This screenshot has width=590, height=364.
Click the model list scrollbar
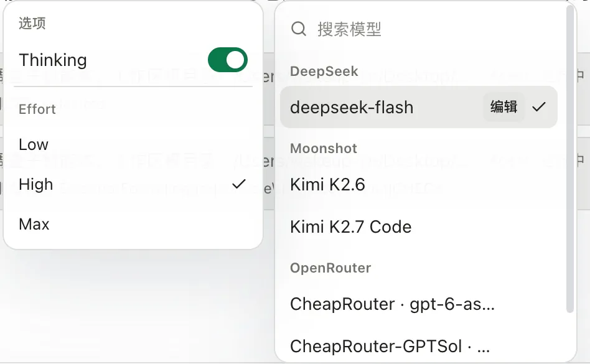click(x=570, y=159)
